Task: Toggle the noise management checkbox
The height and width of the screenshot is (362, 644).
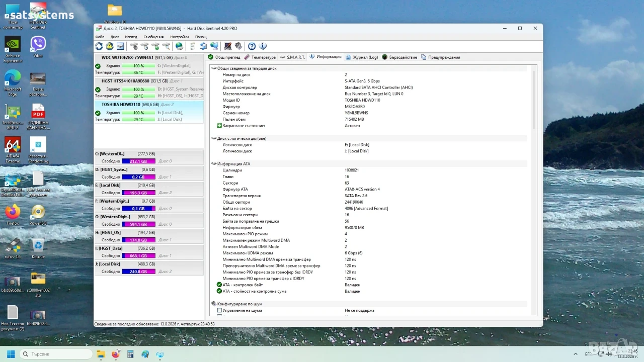Action: [219, 311]
